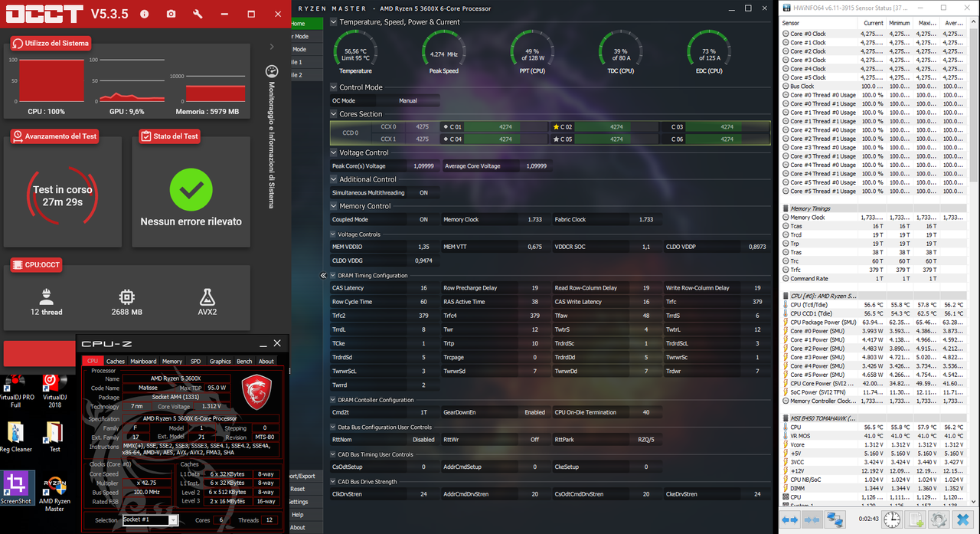
Task: Click Simultaneous Multithreading ON value
Action: coord(423,193)
